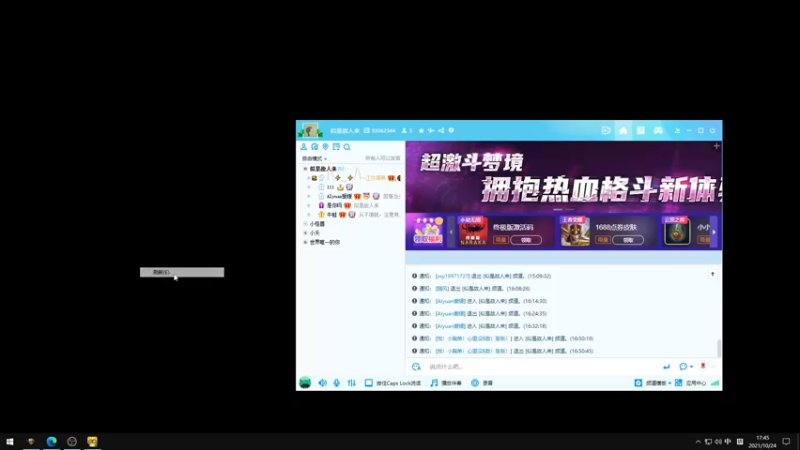Open the YY app icon in taskbar
800x450 pixels.
[x=92, y=441]
